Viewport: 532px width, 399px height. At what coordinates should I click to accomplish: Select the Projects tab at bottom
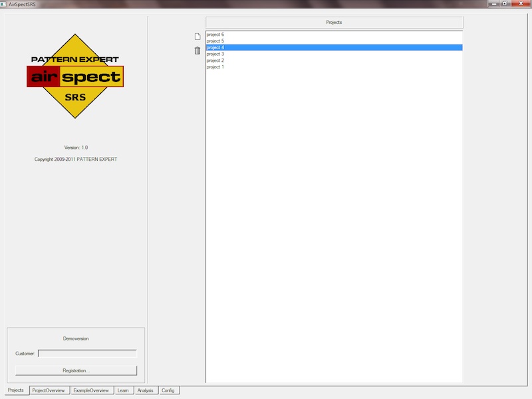click(15, 390)
